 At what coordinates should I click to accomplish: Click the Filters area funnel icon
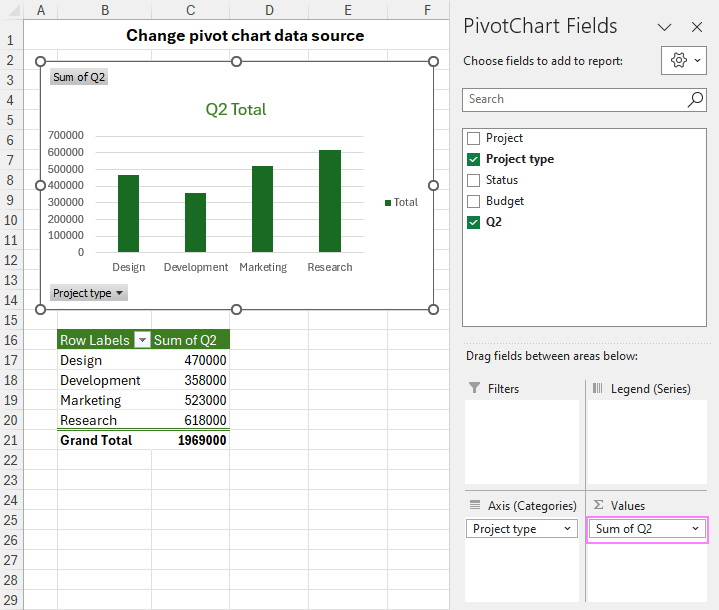click(475, 388)
